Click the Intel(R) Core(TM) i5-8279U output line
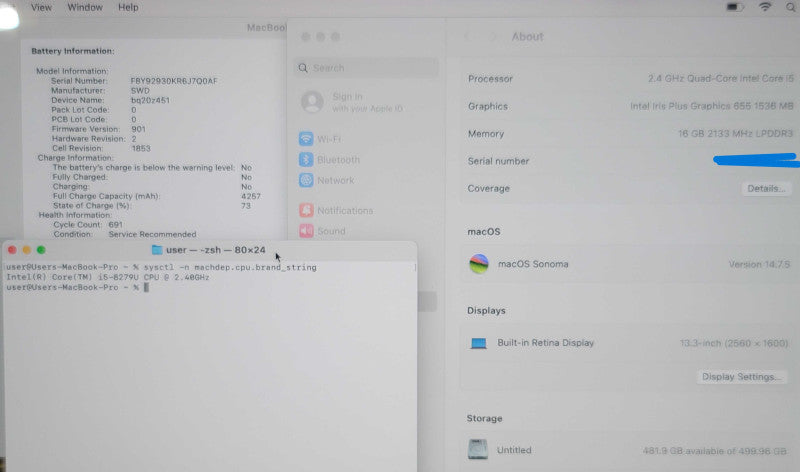The height and width of the screenshot is (472, 800). [x=108, y=277]
